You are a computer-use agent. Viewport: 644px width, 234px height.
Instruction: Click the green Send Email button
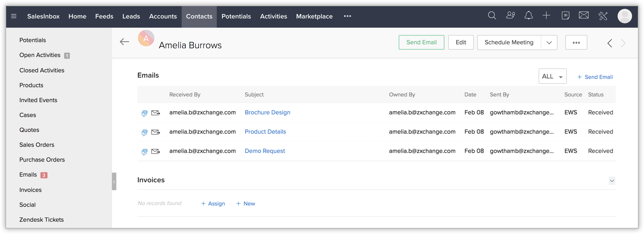[x=421, y=43]
